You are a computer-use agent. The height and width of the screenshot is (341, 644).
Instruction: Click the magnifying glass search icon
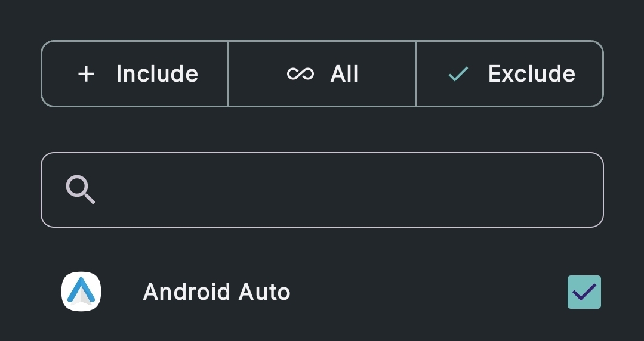tap(81, 190)
